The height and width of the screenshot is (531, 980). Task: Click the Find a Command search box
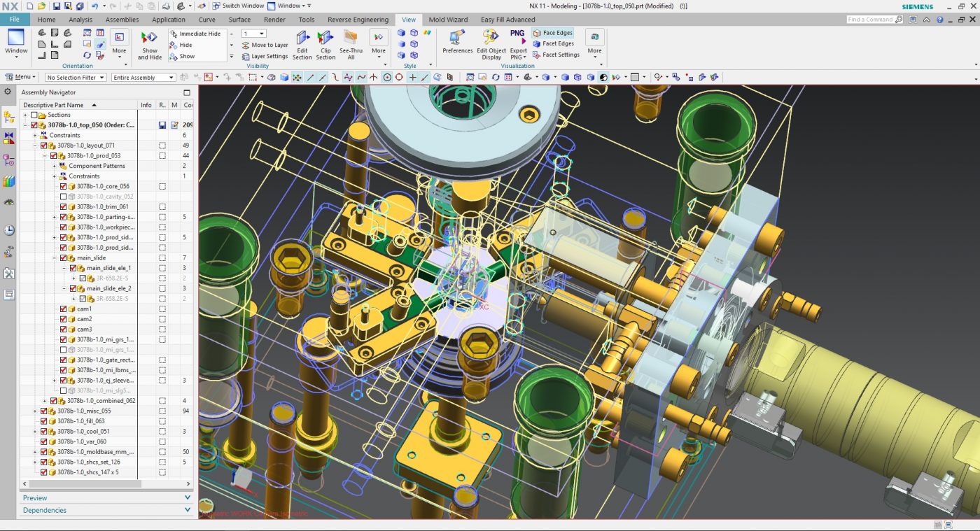coord(874,20)
